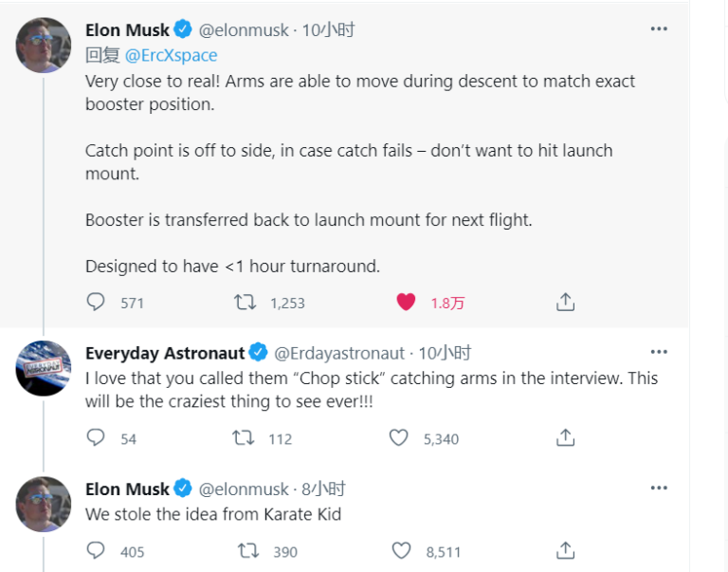Open Elon Musk's avatar on the top tweet
The image size is (728, 572).
(44, 46)
